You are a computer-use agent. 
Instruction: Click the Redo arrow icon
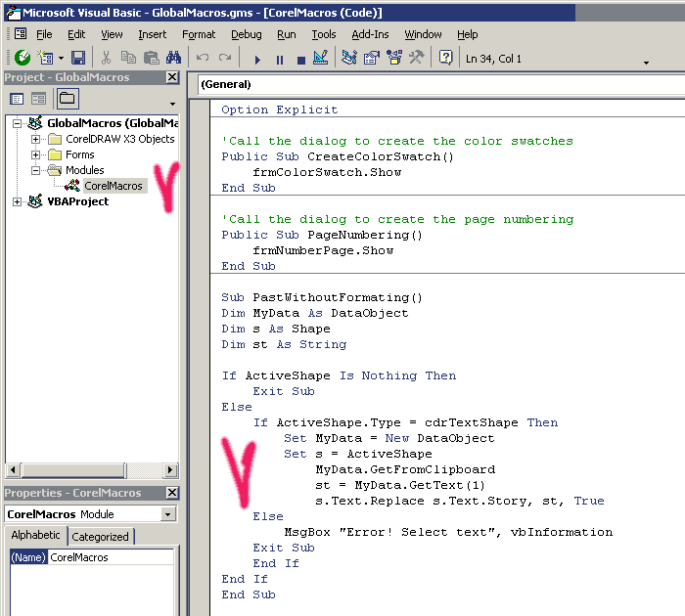225,58
